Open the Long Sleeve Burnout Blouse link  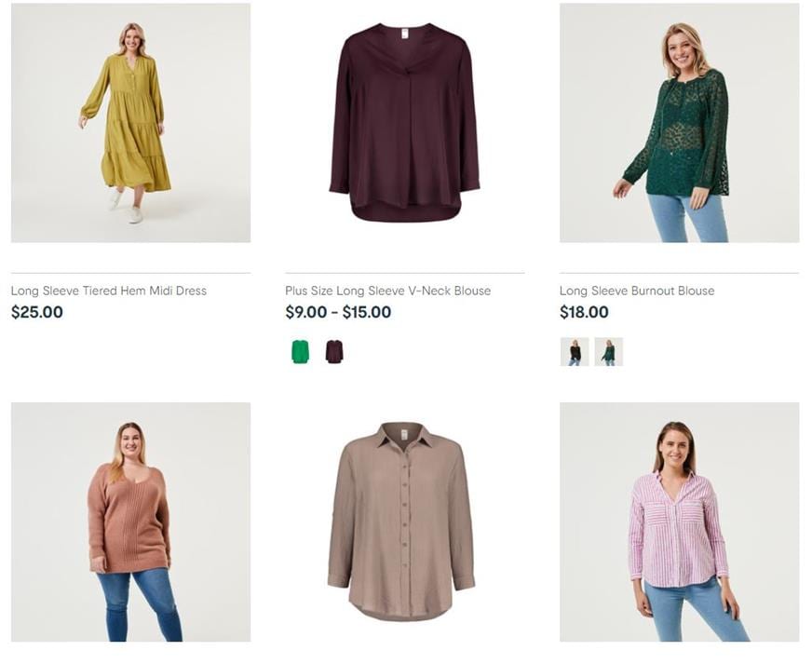(636, 291)
